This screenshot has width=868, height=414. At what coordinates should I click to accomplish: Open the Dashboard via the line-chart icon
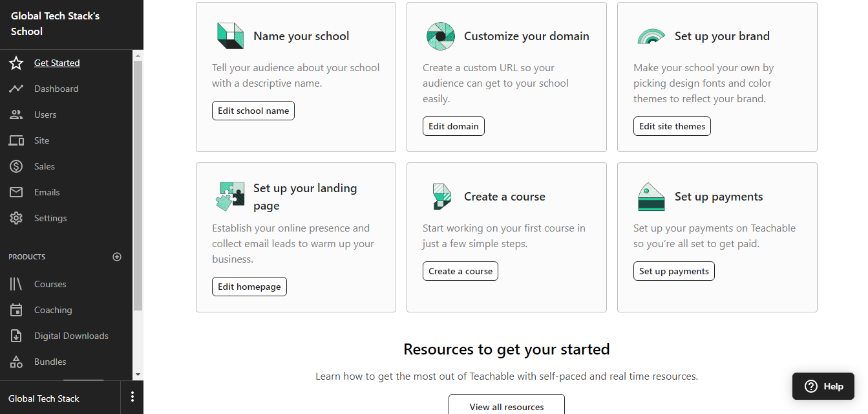point(16,89)
